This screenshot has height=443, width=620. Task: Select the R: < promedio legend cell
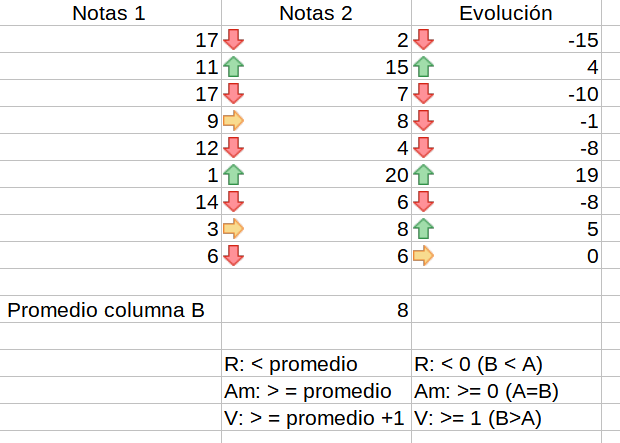point(292,364)
